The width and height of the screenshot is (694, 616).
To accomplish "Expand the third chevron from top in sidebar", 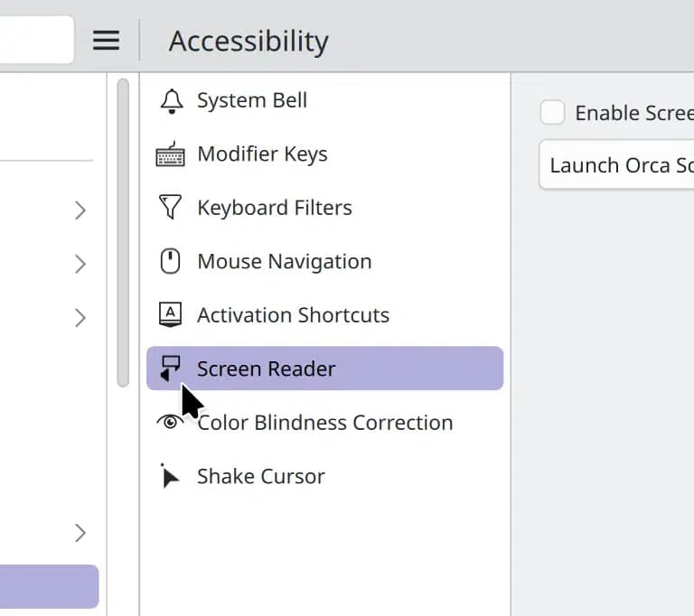I will point(80,318).
